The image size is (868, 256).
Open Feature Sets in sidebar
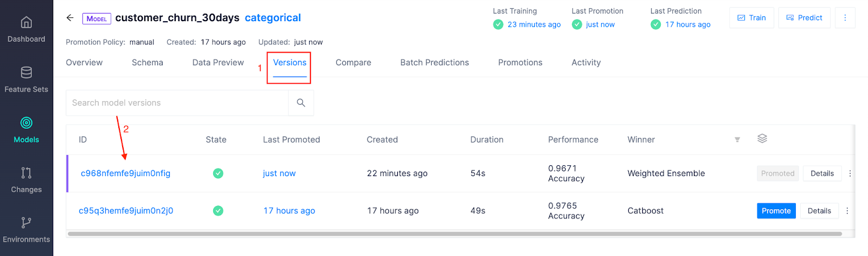tap(26, 79)
